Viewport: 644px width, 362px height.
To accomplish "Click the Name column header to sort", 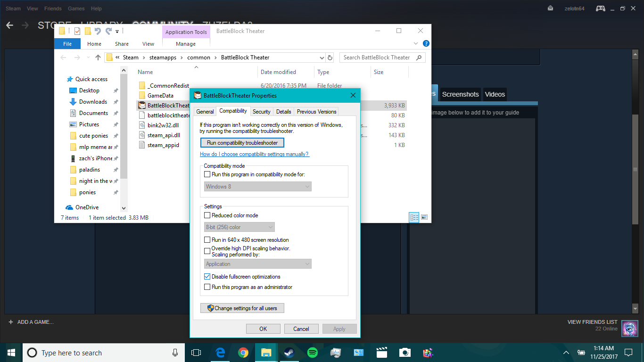I will tap(145, 72).
